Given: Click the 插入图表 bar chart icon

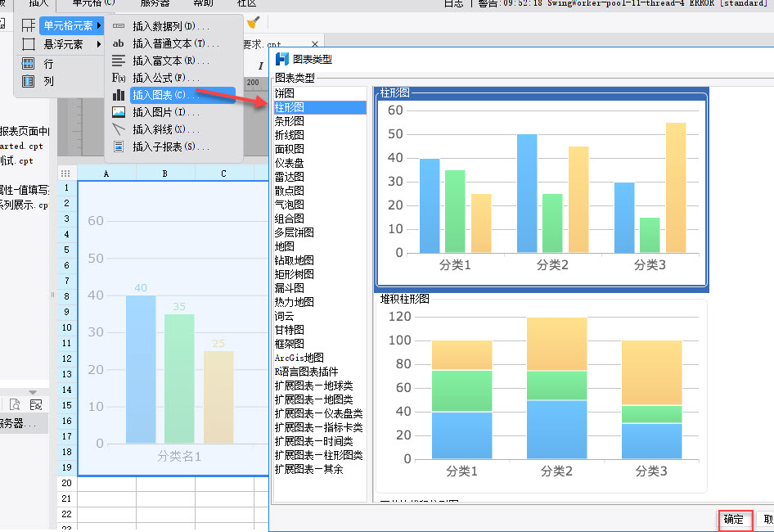Looking at the screenshot, I should pos(119,95).
